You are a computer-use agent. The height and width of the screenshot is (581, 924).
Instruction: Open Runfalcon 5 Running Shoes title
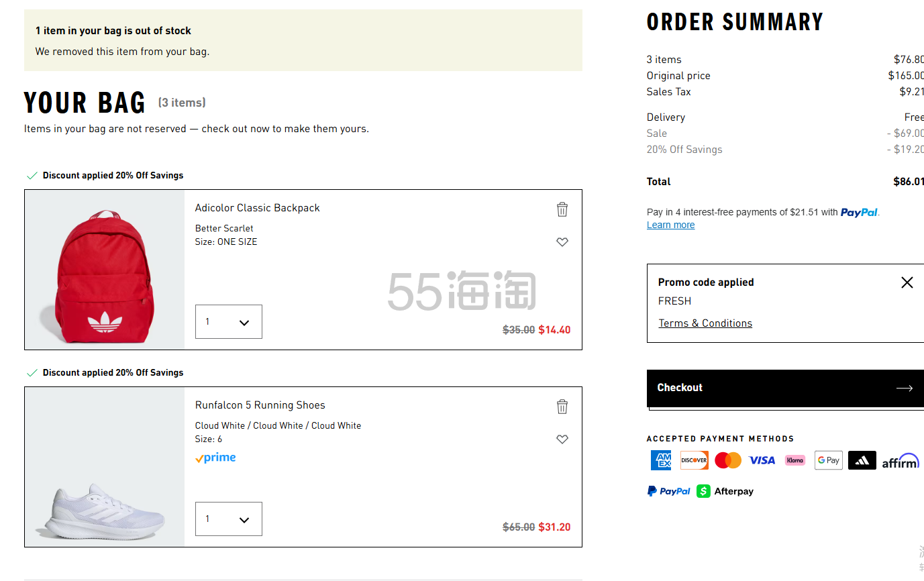(x=260, y=405)
